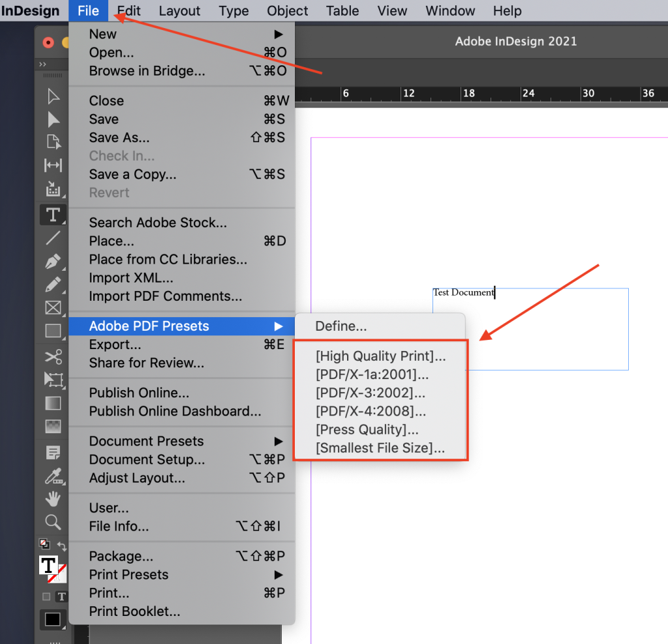This screenshot has width=668, height=644.
Task: Select Document Setup...
Action: [x=182, y=459]
